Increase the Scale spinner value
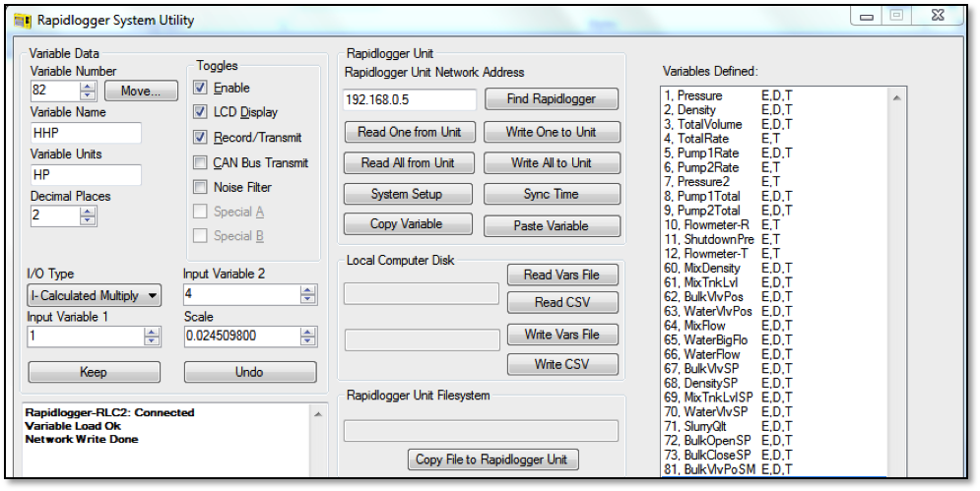 [x=307, y=332]
